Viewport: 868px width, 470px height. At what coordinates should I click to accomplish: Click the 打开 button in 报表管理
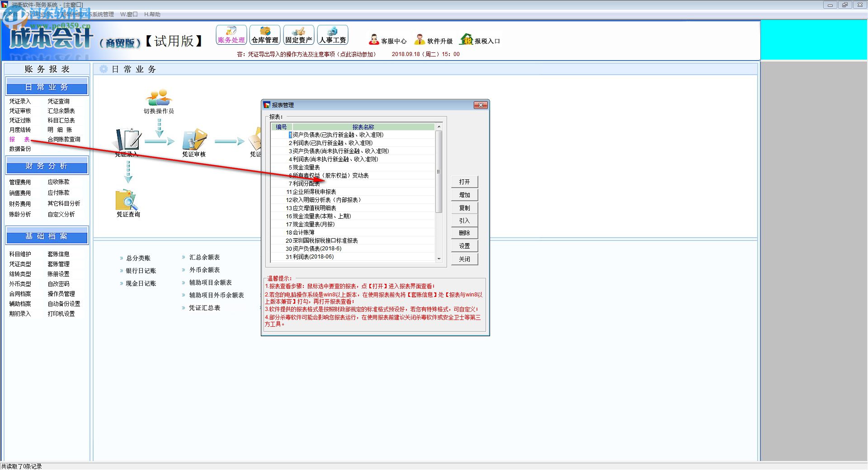point(464,182)
